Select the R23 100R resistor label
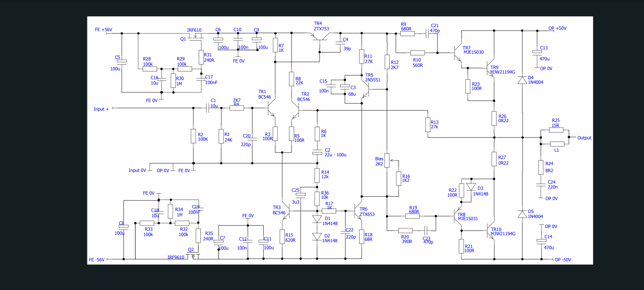Image resolution: width=644 pixels, height=290 pixels. click(477, 86)
